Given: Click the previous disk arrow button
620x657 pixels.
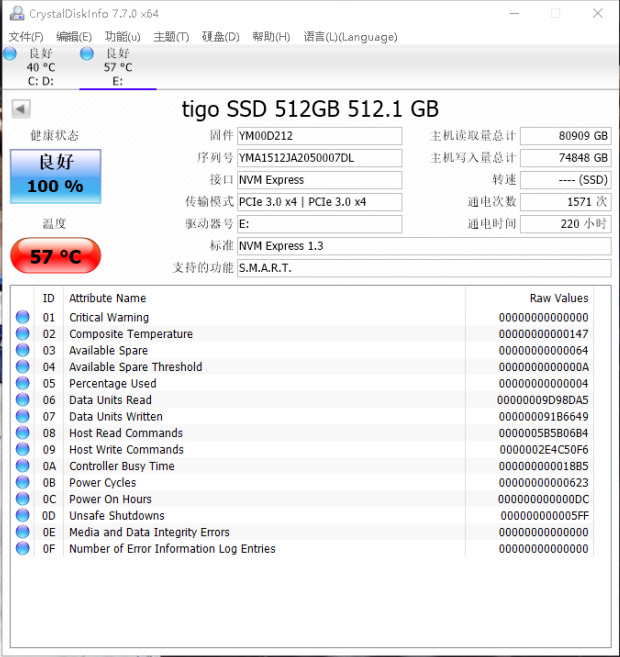Looking at the screenshot, I should coord(21,109).
